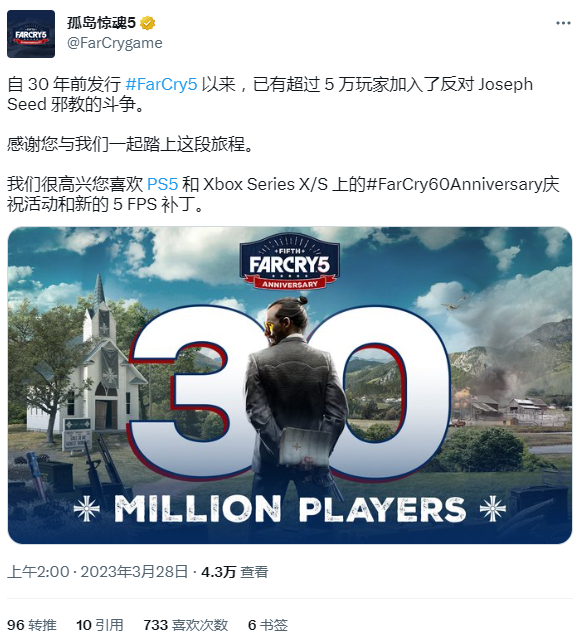584x634 pixels.
Task: View the 96 转推 retweets list
Action: 32,625
